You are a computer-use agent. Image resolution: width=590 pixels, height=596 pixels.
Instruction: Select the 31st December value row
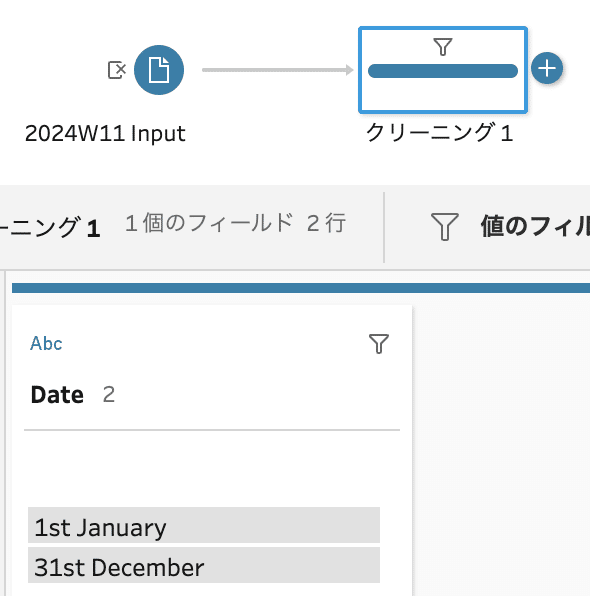[204, 565]
